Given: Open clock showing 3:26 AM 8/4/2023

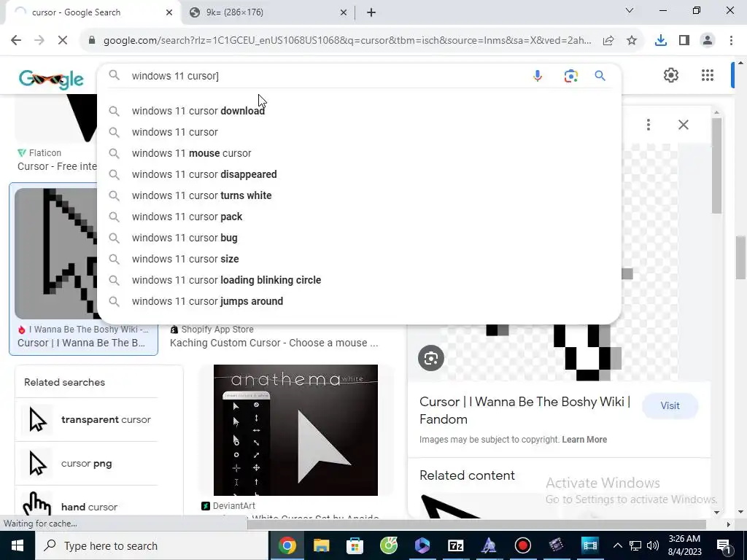Looking at the screenshot, I should tap(684, 545).
